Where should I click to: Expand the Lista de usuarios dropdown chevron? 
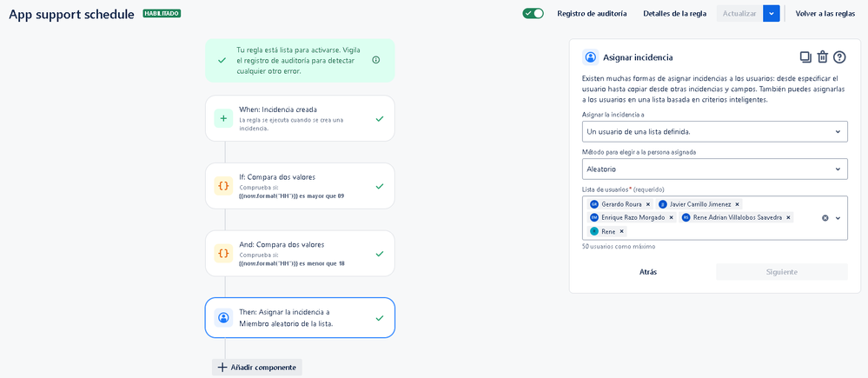838,218
